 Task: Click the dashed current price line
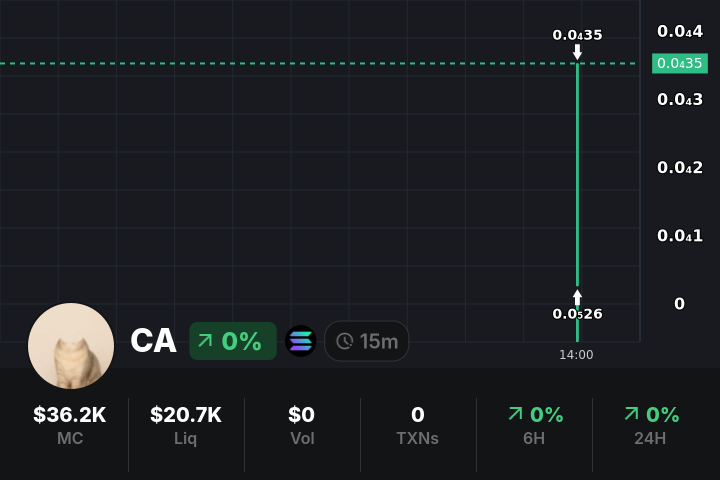300,63
